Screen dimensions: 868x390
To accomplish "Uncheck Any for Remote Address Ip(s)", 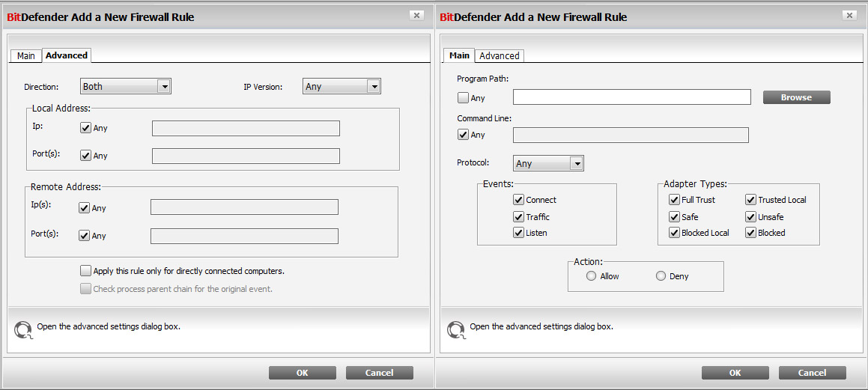I will click(x=84, y=208).
